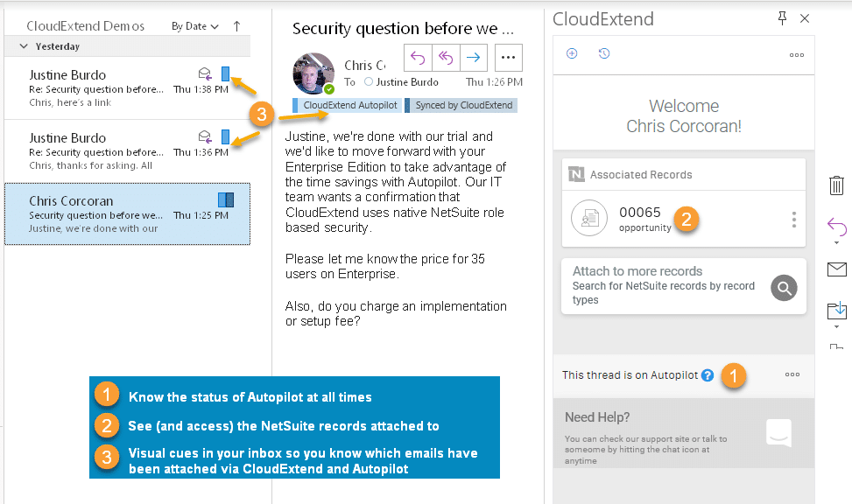
Task: Click the Forward arrow button in email header
Action: (474, 58)
